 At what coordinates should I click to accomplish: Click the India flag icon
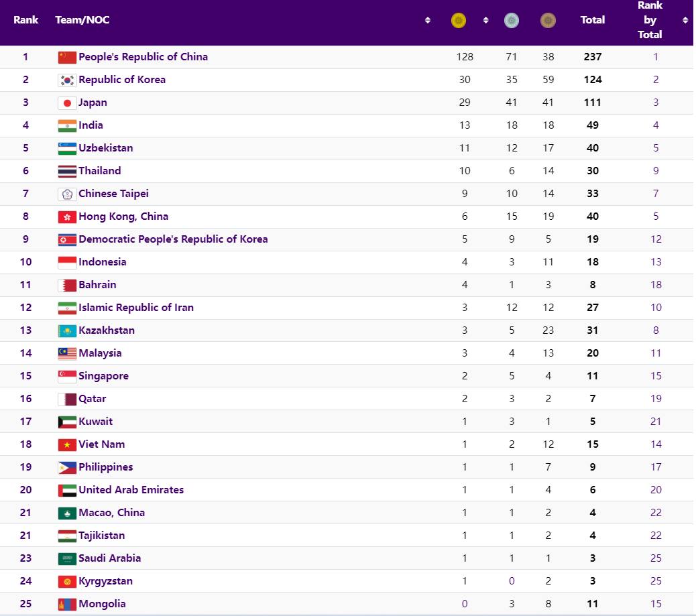[x=67, y=125]
